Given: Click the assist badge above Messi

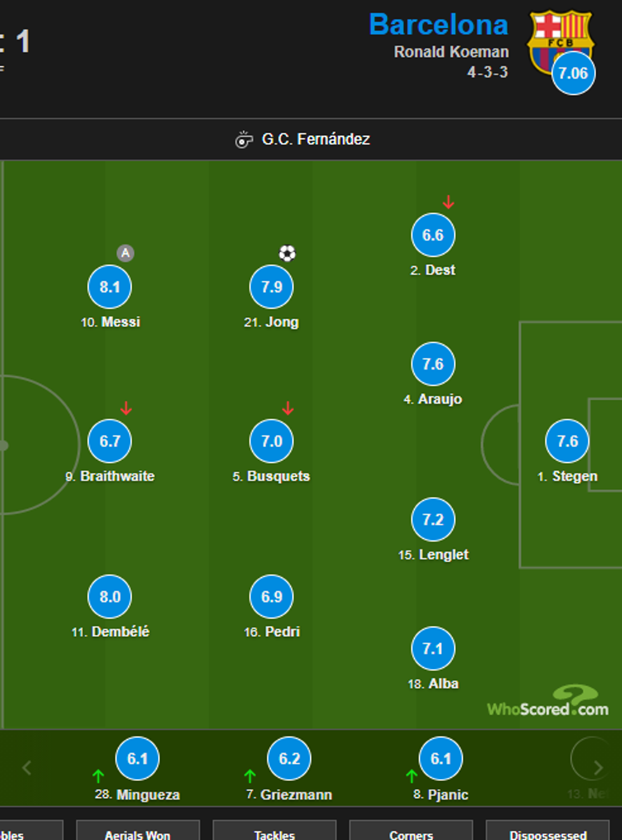Looking at the screenshot, I should point(126,253).
